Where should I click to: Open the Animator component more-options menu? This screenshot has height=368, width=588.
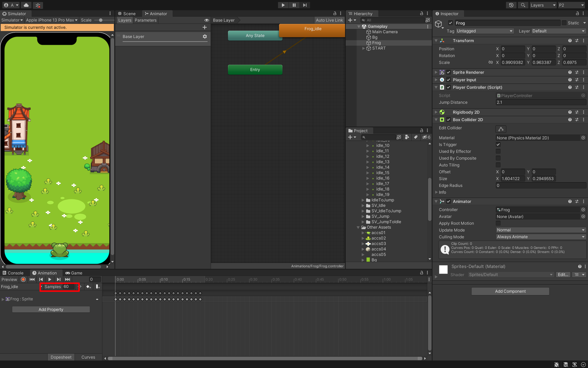click(x=584, y=202)
